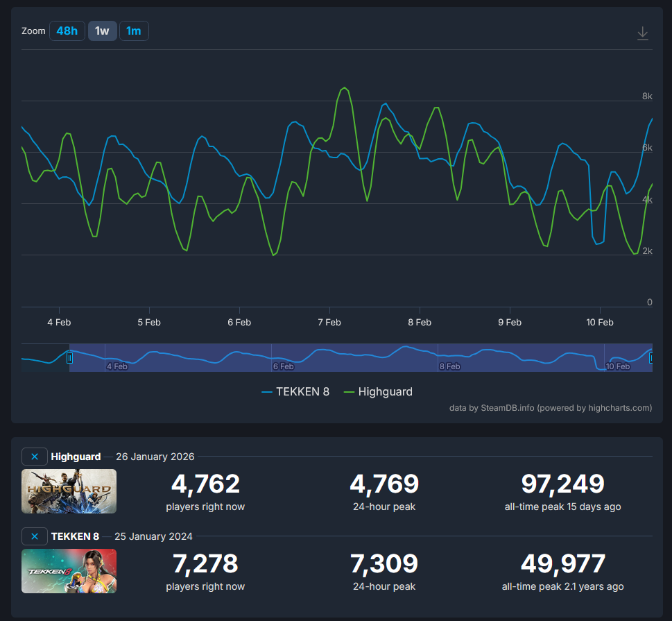Click TEKKEN 8's 7,309 24-hour peak
This screenshot has height=621, width=672.
(384, 563)
